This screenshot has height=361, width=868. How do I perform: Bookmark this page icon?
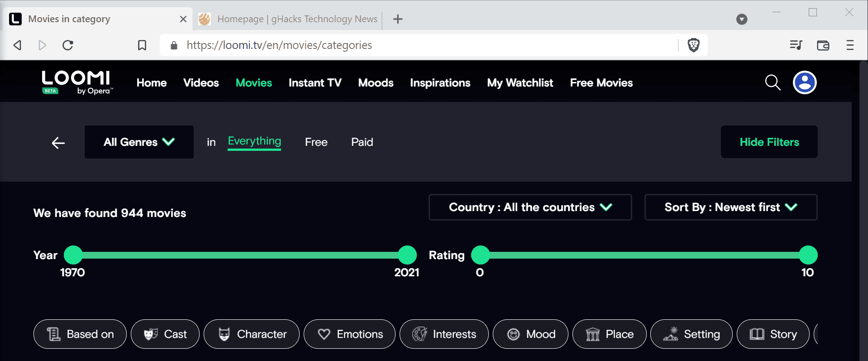(142, 45)
